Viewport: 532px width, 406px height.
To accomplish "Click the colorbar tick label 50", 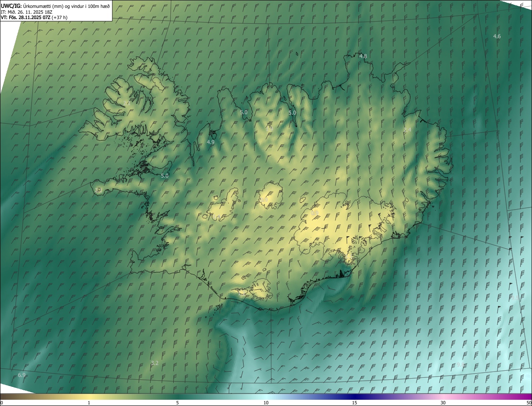I will click(529, 403).
